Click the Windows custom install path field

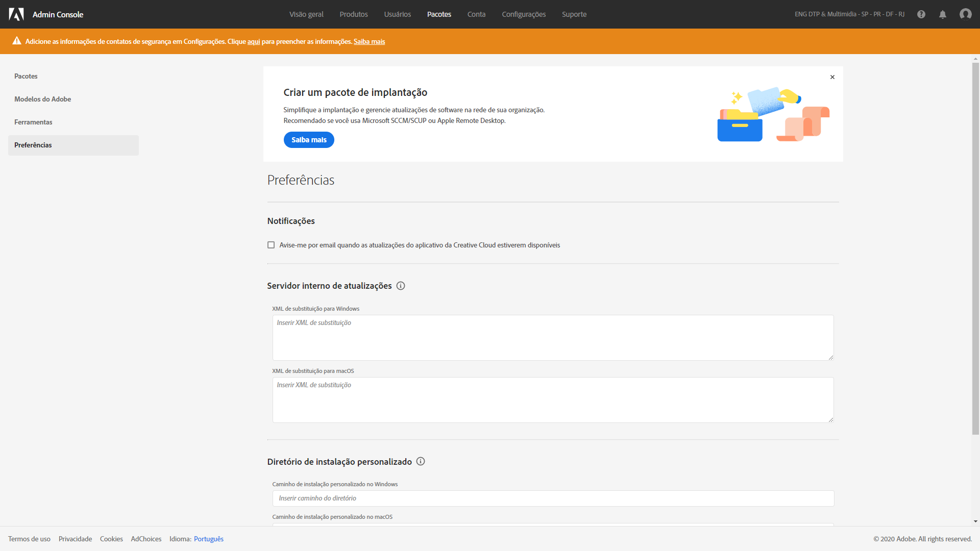(553, 498)
